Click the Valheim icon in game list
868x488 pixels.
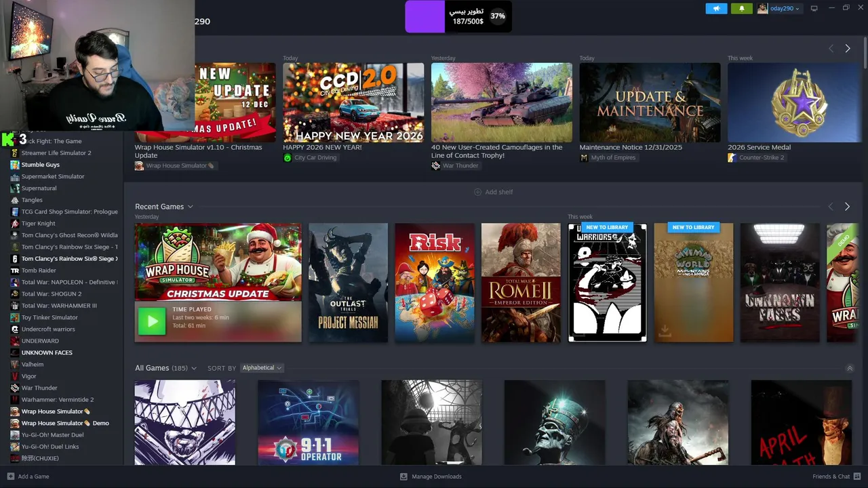[x=15, y=365]
